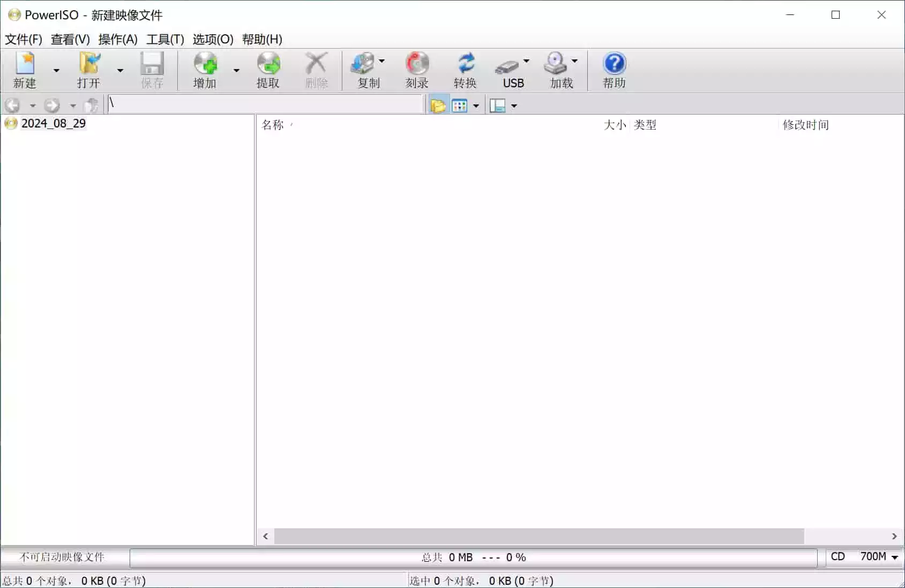
Task: Click the view mode grid icon
Action: point(460,105)
